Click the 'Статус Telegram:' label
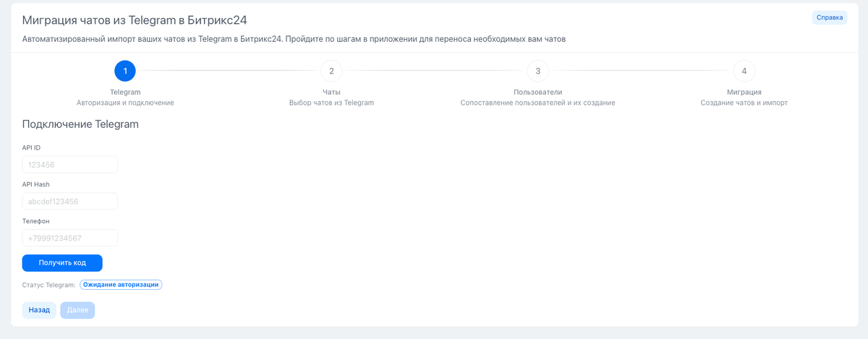 [x=49, y=285]
